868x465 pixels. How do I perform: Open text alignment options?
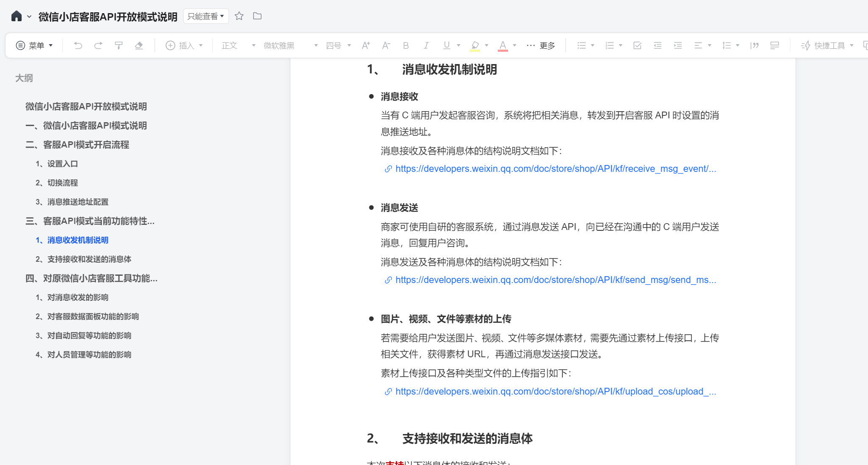click(703, 45)
